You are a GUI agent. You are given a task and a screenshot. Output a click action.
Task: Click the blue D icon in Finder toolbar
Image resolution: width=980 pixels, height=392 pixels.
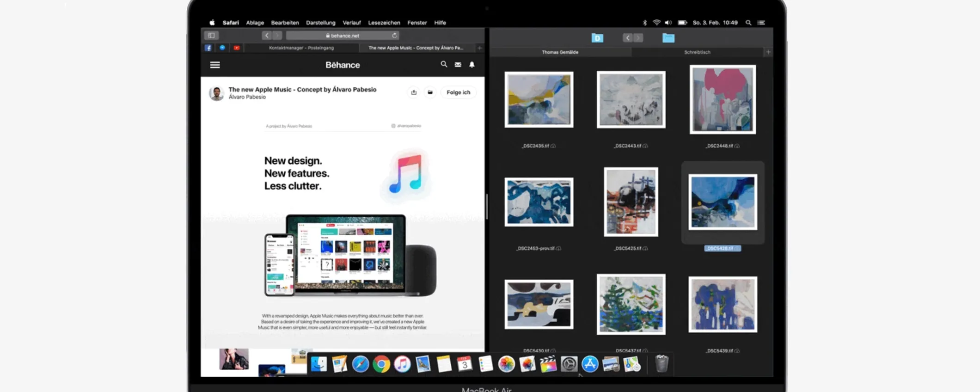(x=597, y=38)
